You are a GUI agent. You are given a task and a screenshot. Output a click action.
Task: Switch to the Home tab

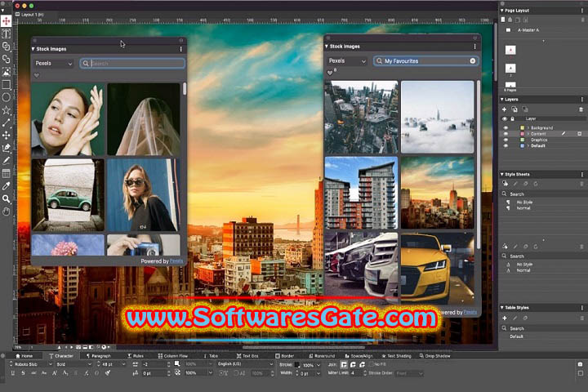[24, 356]
